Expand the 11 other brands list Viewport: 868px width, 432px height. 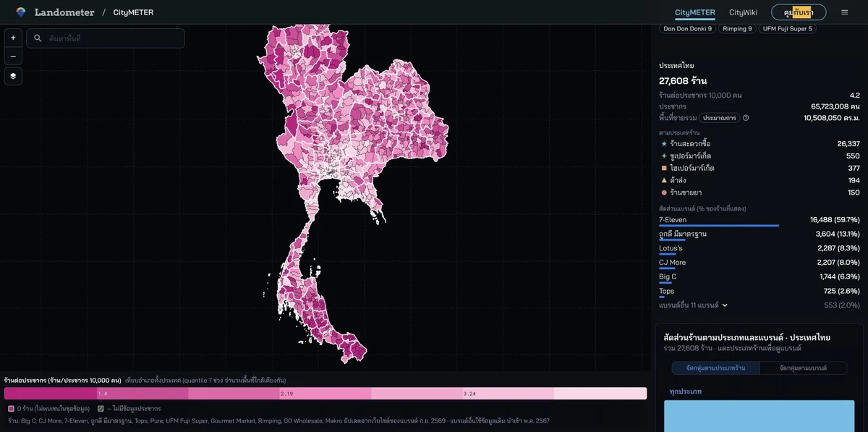point(693,305)
